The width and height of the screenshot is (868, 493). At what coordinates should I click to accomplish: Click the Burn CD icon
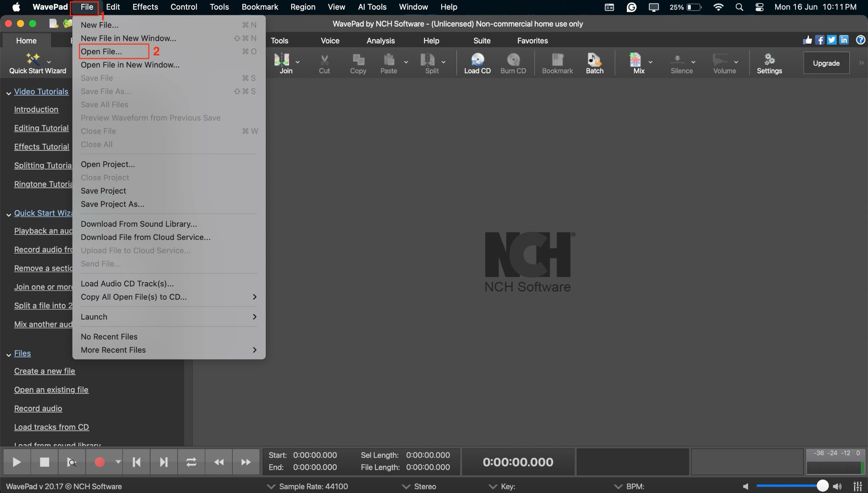tap(513, 60)
